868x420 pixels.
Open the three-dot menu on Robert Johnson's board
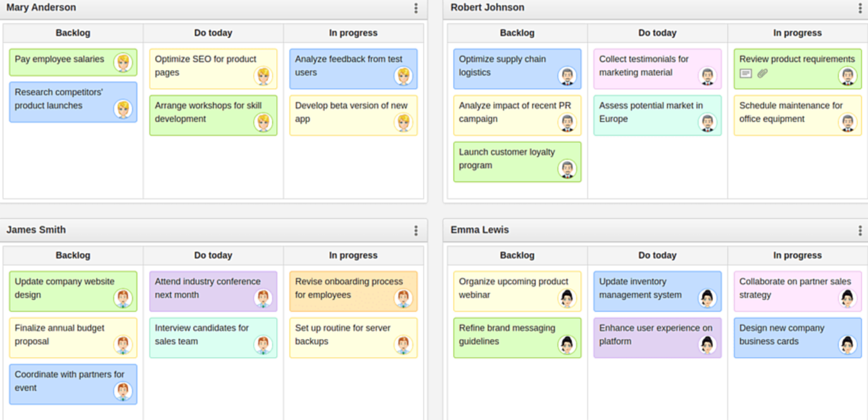tap(860, 8)
